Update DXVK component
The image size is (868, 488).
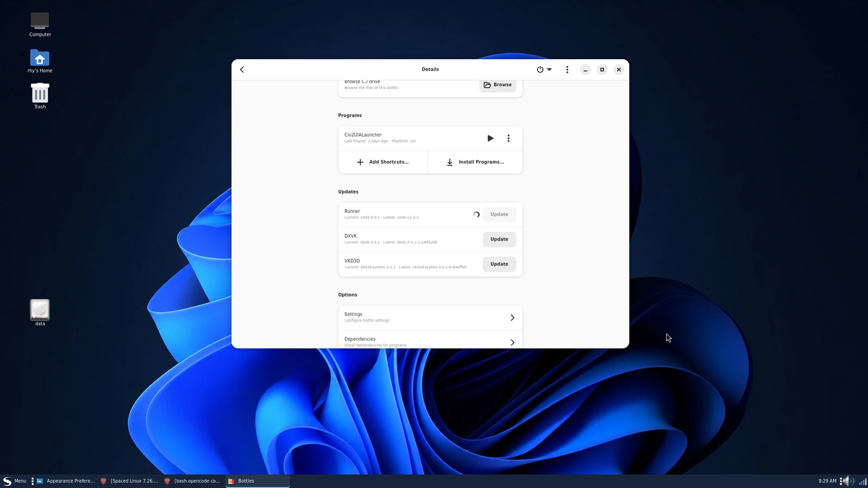tap(499, 239)
